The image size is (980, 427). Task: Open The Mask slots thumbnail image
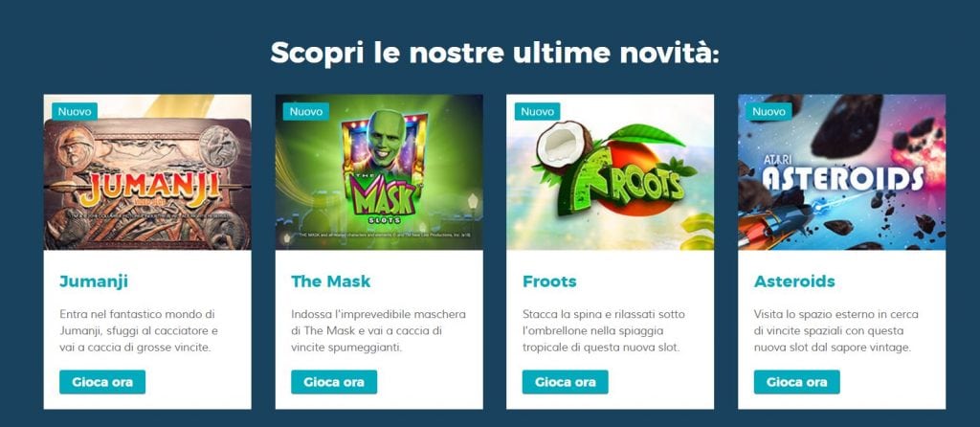(379, 172)
